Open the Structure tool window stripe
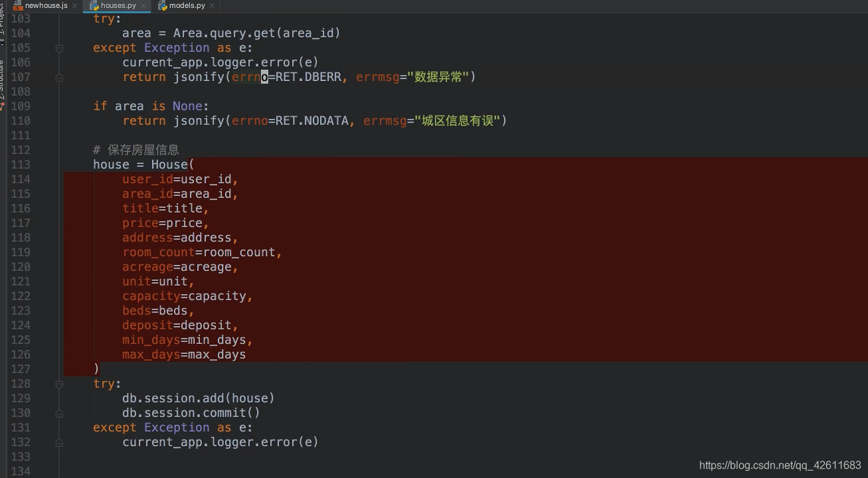 3,83
